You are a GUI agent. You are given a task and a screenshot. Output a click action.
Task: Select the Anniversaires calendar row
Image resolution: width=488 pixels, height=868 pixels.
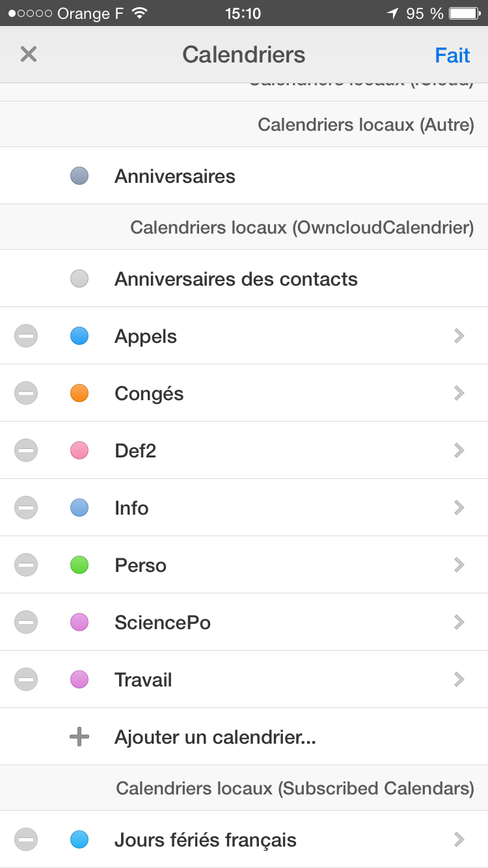175,176
